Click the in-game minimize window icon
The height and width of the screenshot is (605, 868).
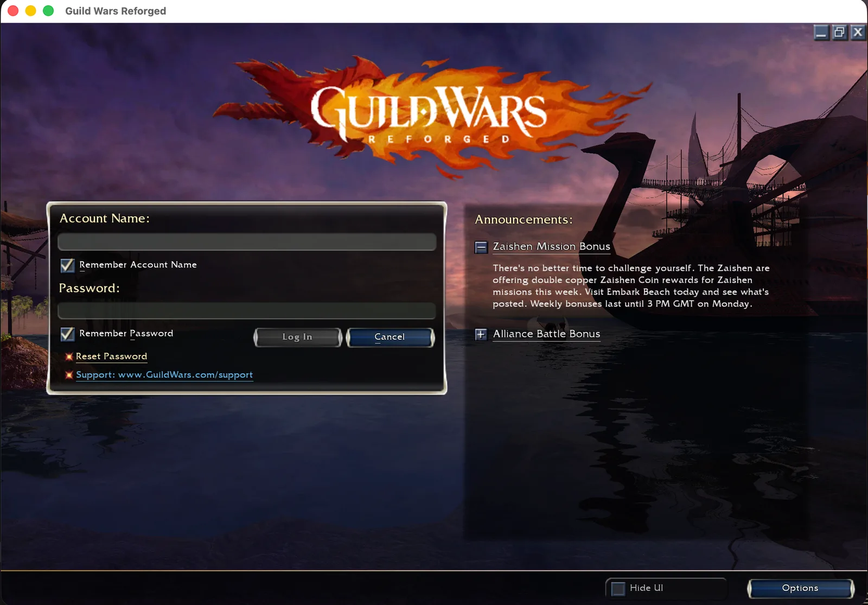coord(821,33)
